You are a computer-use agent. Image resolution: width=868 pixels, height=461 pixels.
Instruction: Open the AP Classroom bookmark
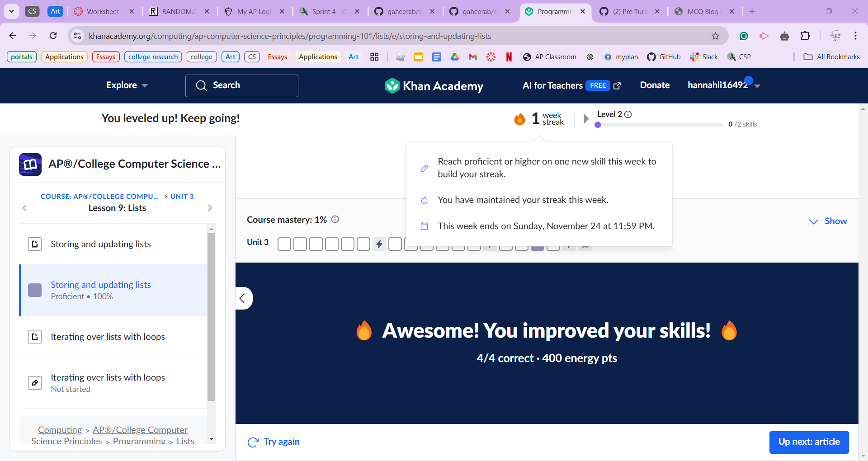click(550, 57)
